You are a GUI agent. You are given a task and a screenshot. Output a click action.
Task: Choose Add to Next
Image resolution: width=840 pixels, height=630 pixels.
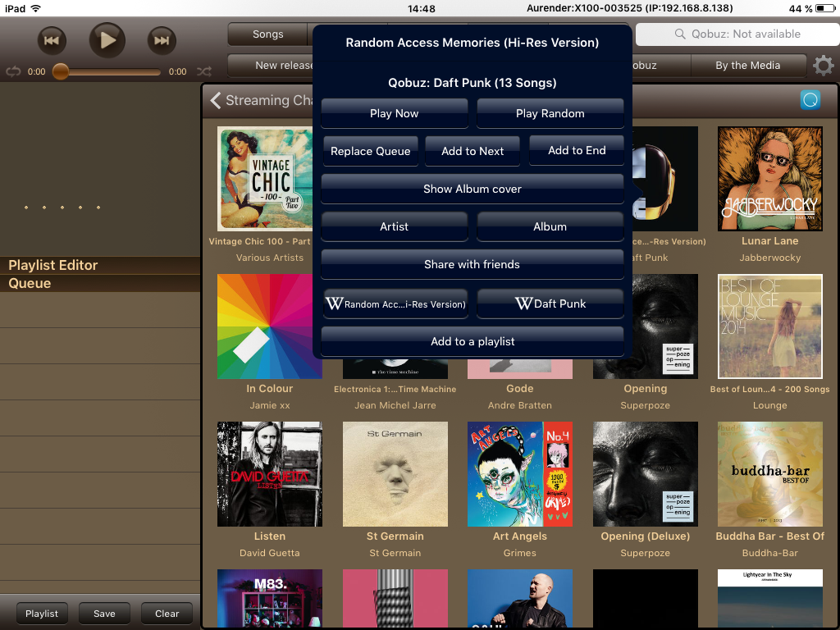pyautogui.click(x=472, y=151)
